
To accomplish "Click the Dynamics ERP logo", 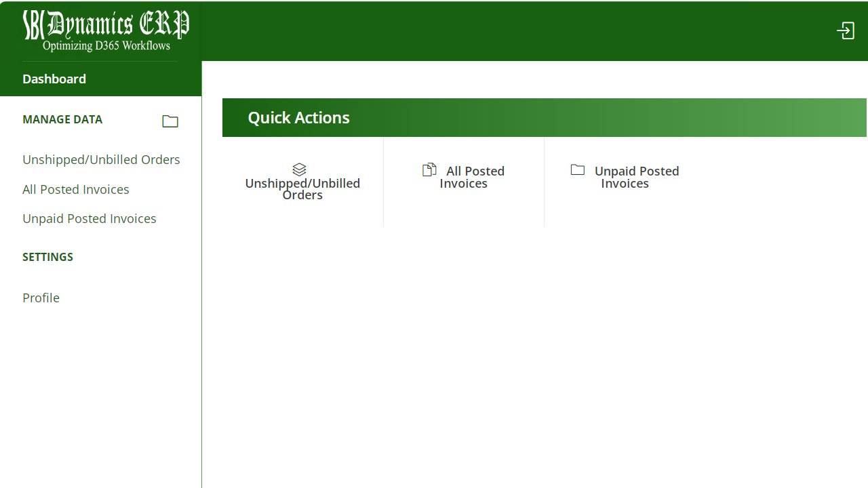I will click(105, 24).
